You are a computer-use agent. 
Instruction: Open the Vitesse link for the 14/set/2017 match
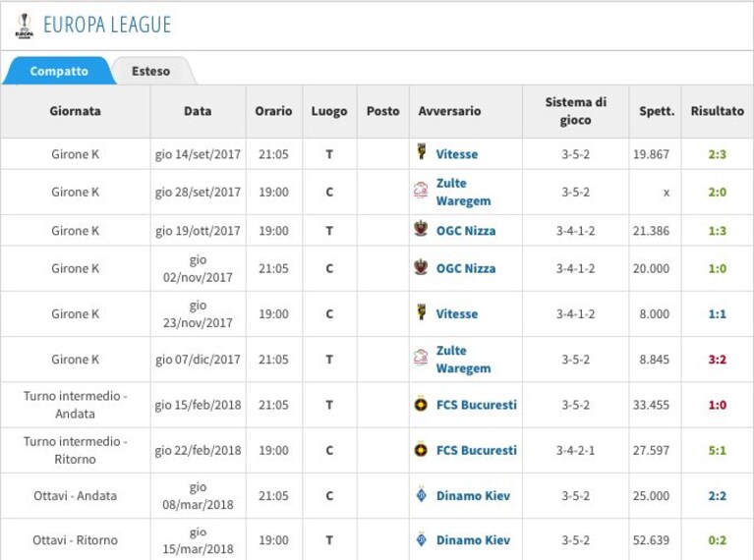click(457, 154)
